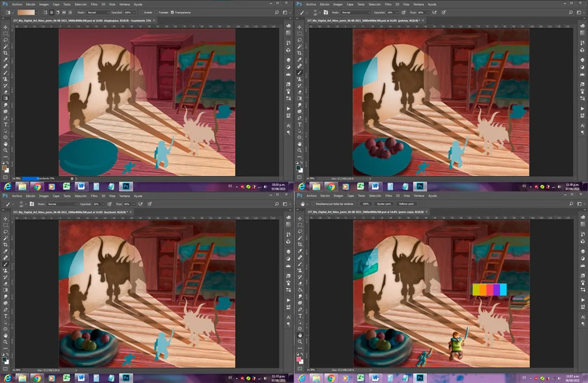Select the Zoom tool in the top-left window
The image size is (588, 383).
[x=6, y=150]
